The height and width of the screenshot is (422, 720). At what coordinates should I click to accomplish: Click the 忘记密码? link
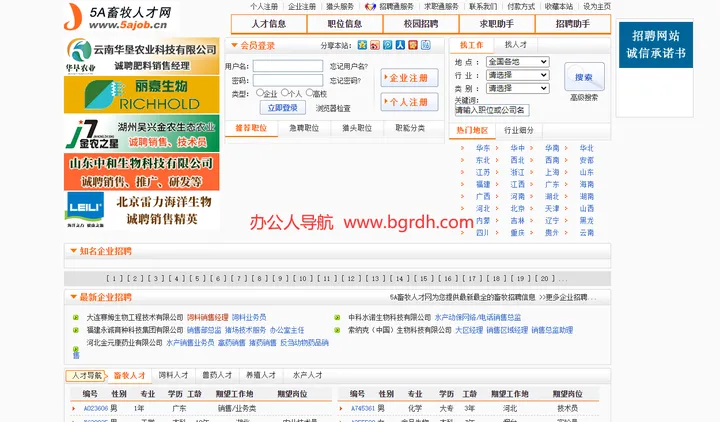tap(345, 81)
